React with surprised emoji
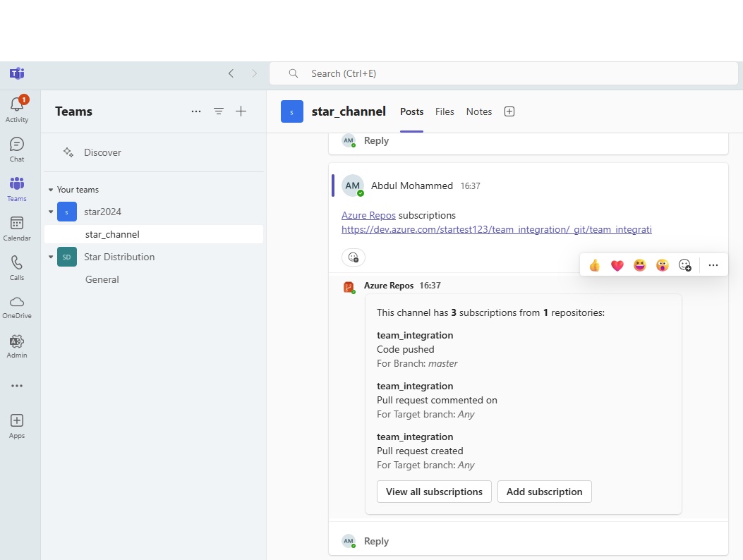This screenshot has height=560, width=743. point(662,265)
